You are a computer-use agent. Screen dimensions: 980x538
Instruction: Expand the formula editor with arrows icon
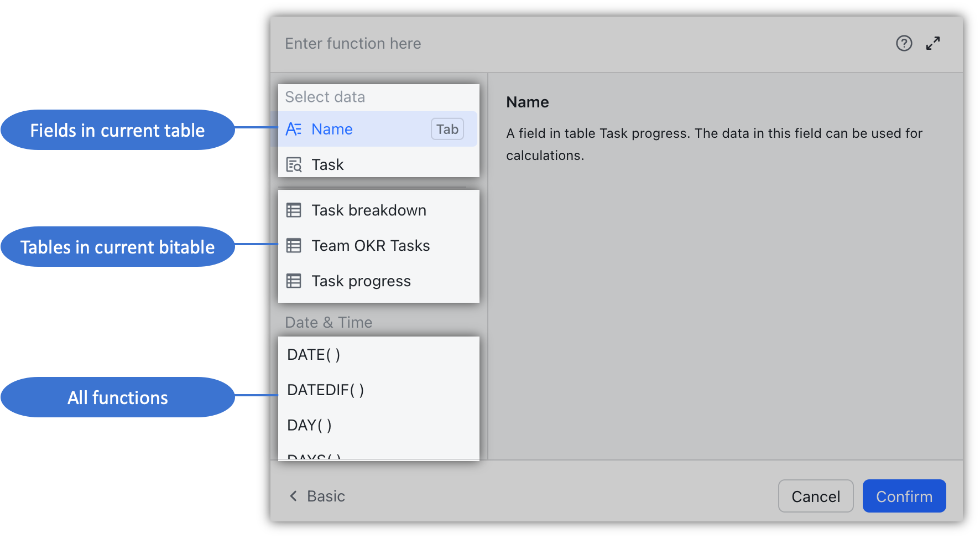[933, 43]
